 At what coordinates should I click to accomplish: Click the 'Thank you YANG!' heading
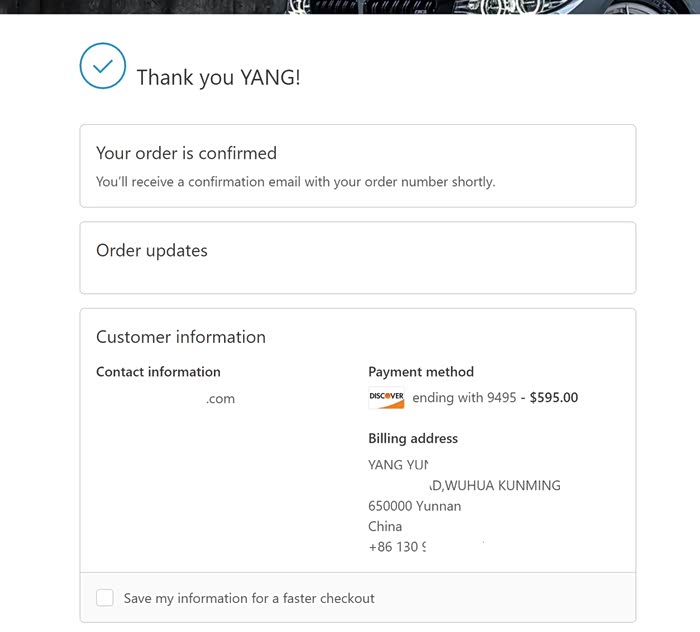coord(218,77)
